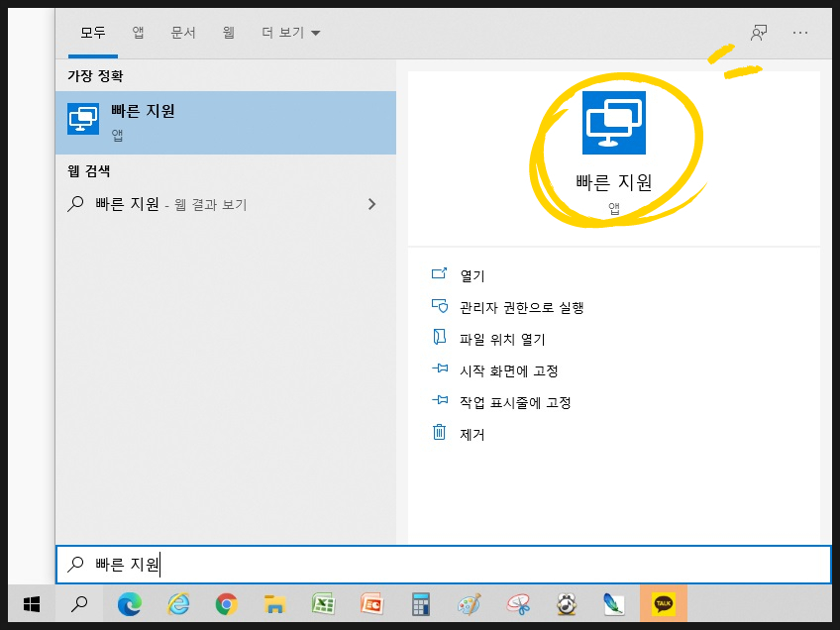
Task: Click 열기 to open the app
Action: (x=472, y=276)
